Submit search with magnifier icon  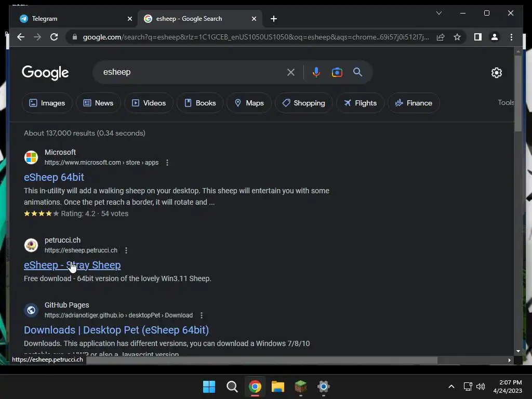(357, 72)
